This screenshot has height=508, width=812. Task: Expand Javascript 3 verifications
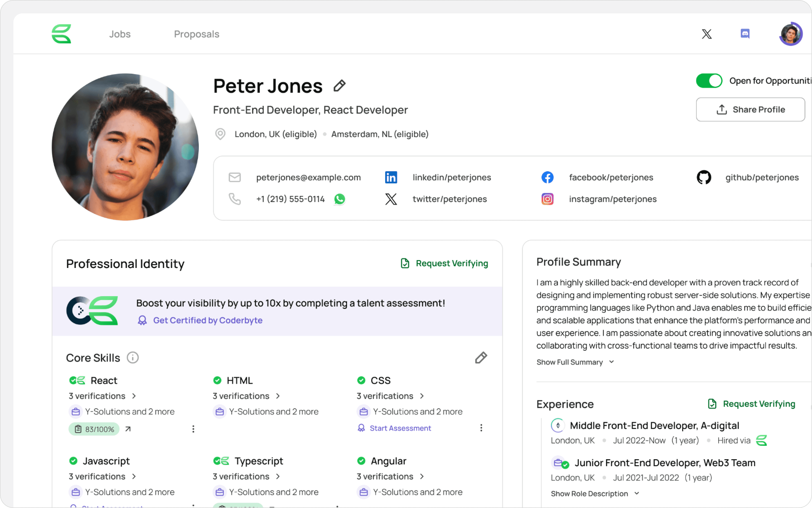(x=102, y=476)
